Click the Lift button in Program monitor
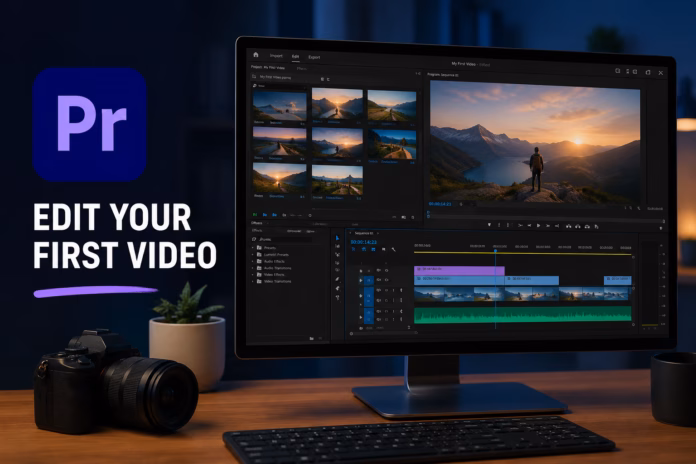 [568, 226]
